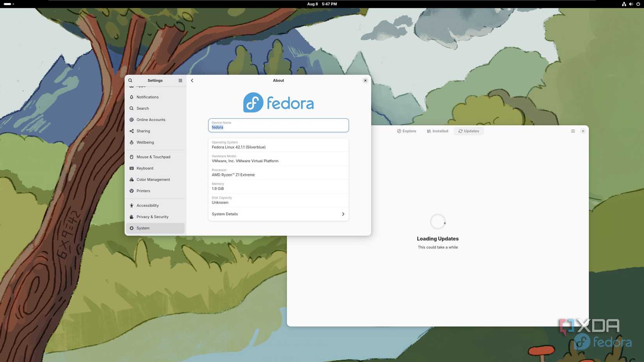Click the wired network icon in top bar
The height and width of the screenshot is (362, 644).
click(623, 4)
